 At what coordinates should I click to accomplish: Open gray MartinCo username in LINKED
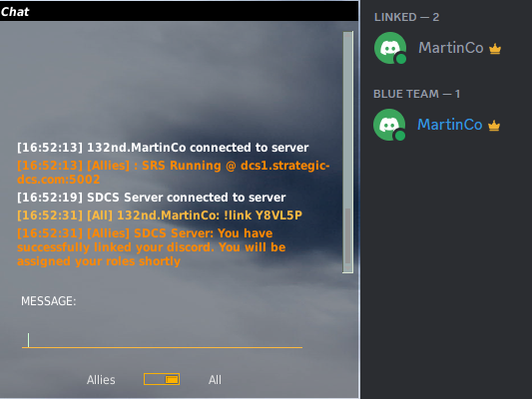tap(450, 48)
